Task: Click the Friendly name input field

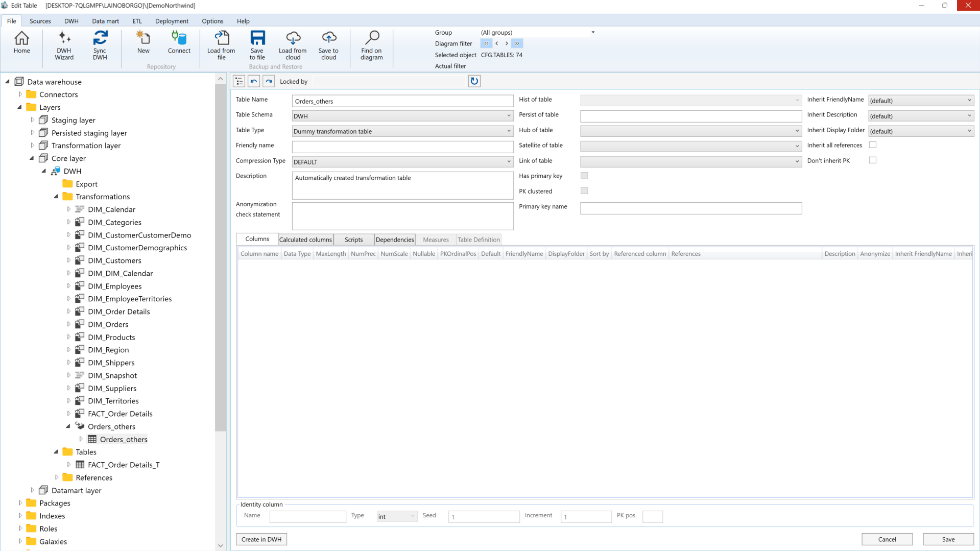Action: (x=402, y=147)
